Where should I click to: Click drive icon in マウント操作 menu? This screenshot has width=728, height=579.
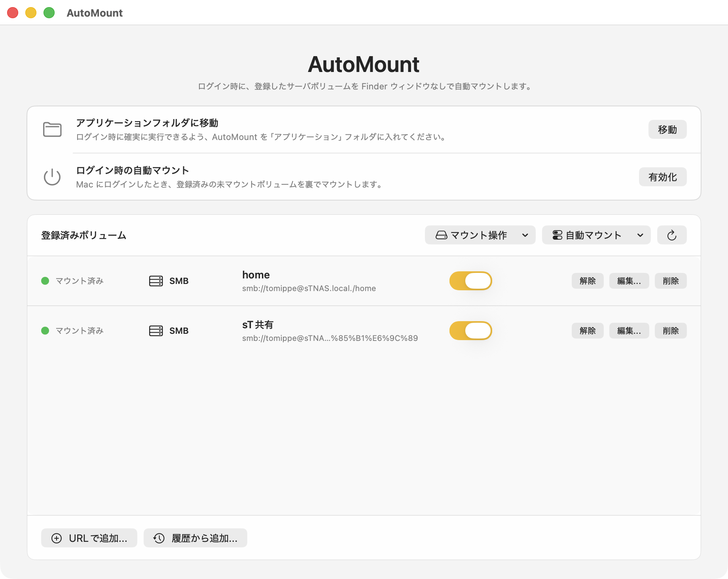point(442,235)
